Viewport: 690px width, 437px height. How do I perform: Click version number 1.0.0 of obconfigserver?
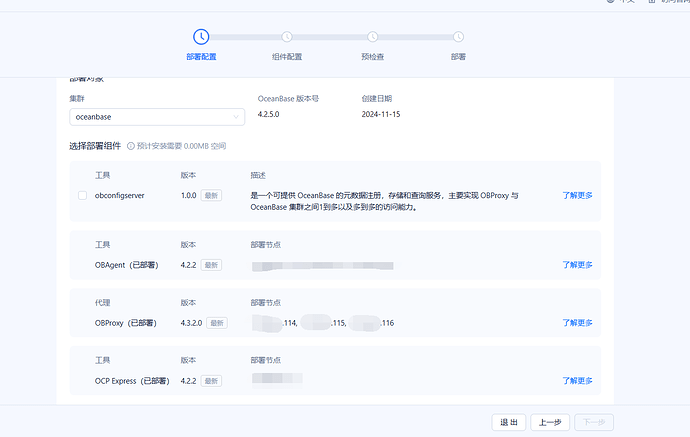click(x=189, y=195)
